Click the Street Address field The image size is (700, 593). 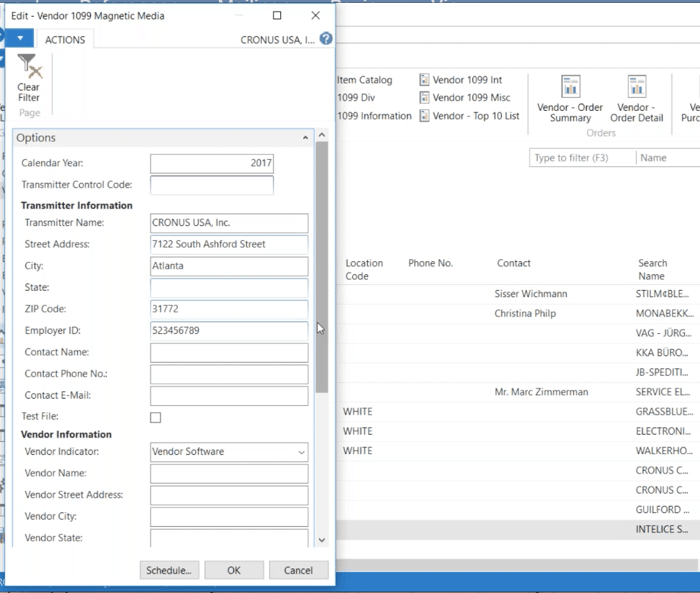(x=229, y=244)
